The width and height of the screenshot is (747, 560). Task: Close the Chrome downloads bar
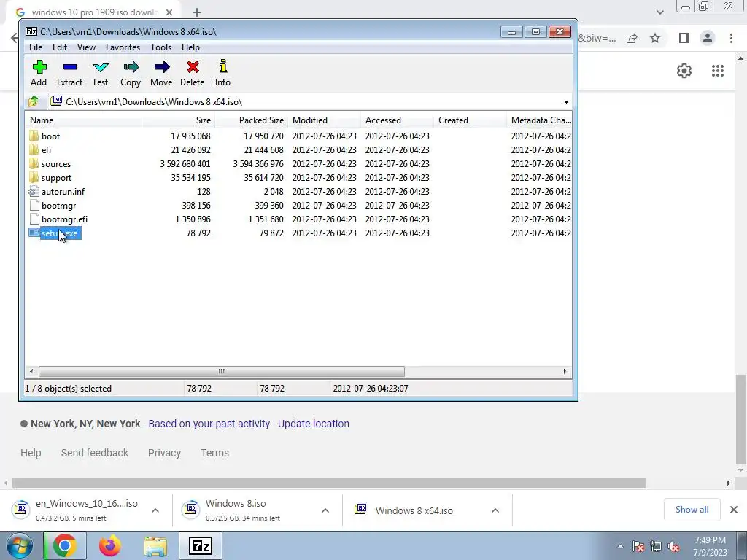point(734,510)
